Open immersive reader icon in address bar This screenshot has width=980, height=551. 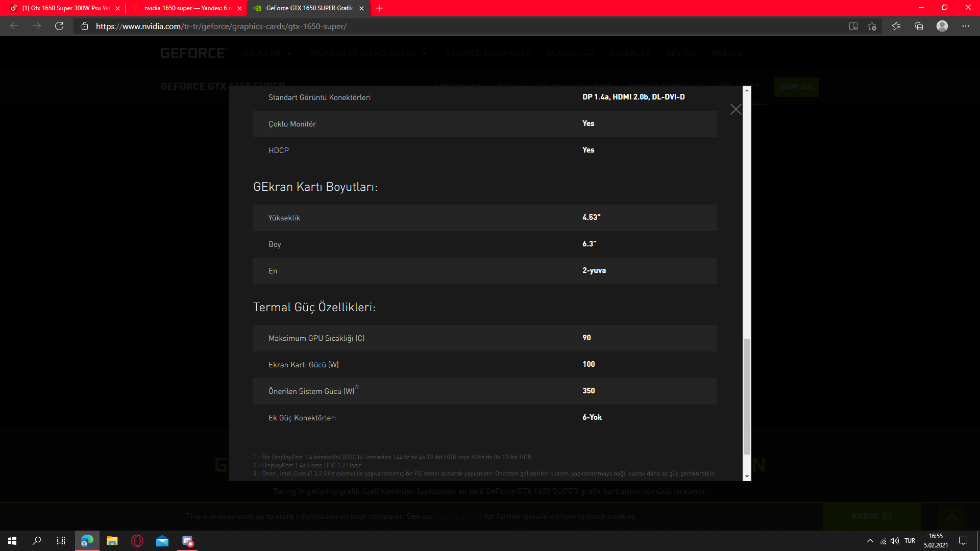(853, 26)
